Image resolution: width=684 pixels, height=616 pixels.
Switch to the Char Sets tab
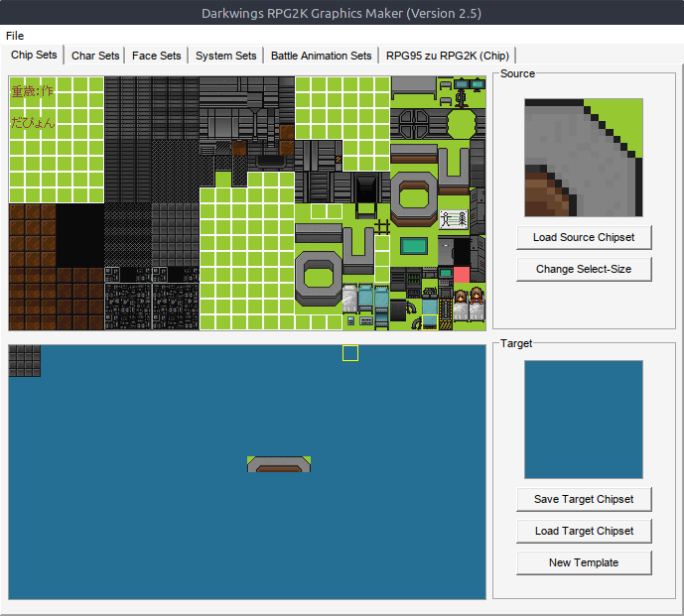click(95, 56)
